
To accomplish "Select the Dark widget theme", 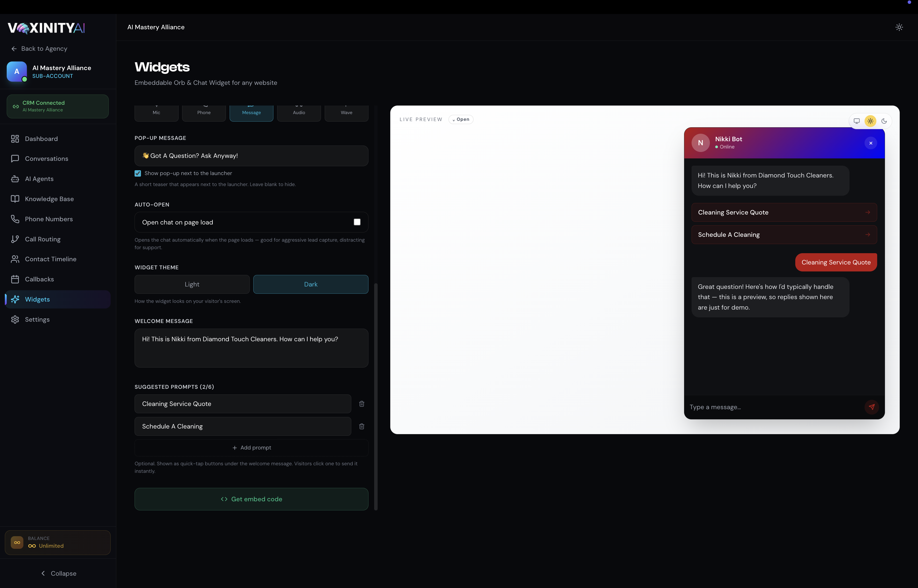I will pos(311,284).
